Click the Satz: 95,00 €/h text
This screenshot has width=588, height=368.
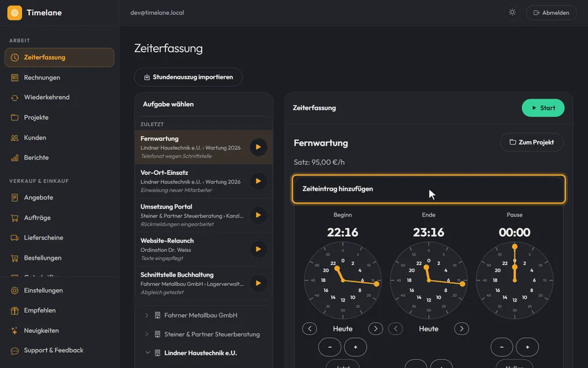(x=319, y=162)
